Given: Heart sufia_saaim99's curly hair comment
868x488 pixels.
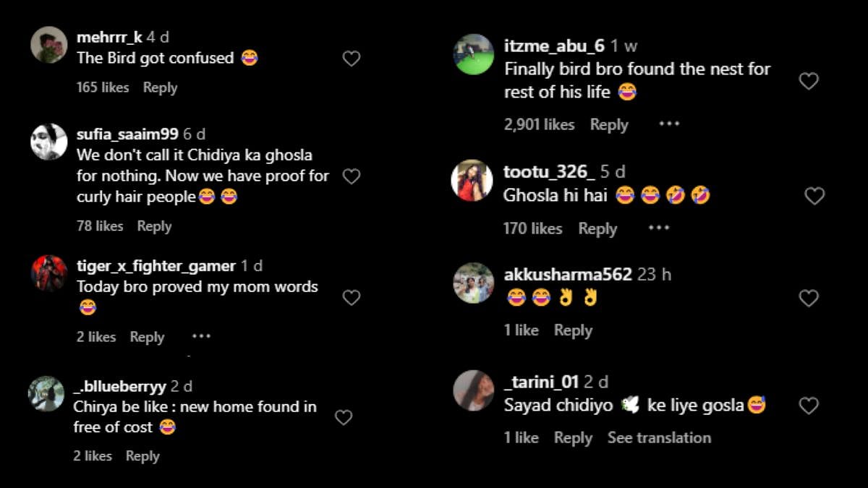Looking at the screenshot, I should pyautogui.click(x=352, y=176).
